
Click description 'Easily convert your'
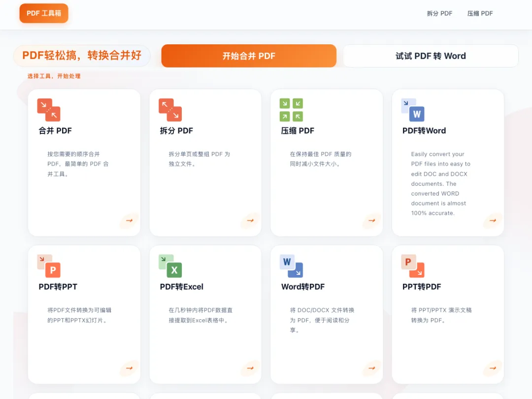point(438,154)
